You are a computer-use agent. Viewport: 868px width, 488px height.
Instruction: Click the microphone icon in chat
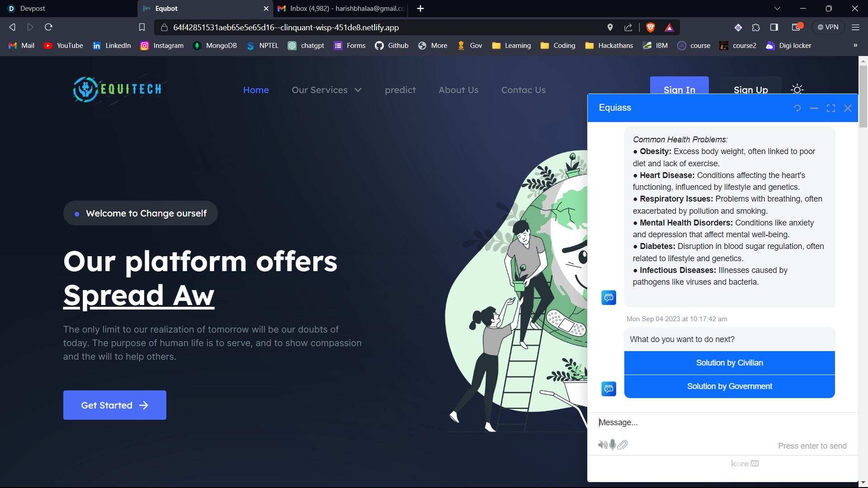point(613,445)
